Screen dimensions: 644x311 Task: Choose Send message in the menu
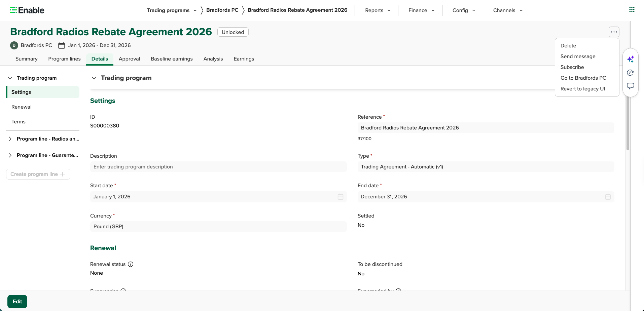coord(587,56)
